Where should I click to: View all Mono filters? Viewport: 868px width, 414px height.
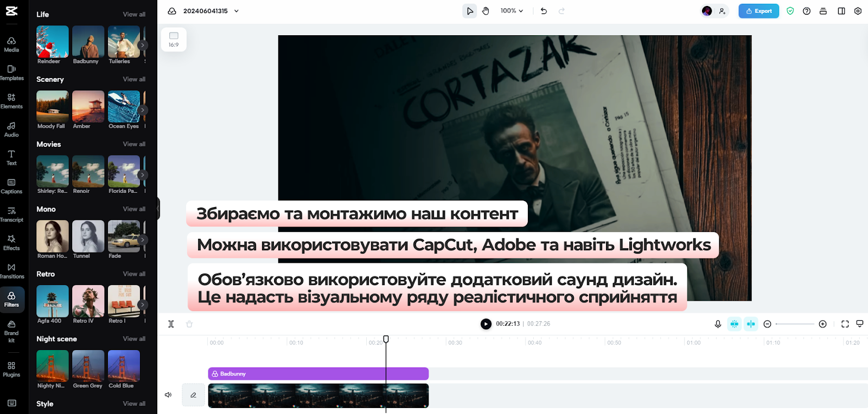[134, 209]
